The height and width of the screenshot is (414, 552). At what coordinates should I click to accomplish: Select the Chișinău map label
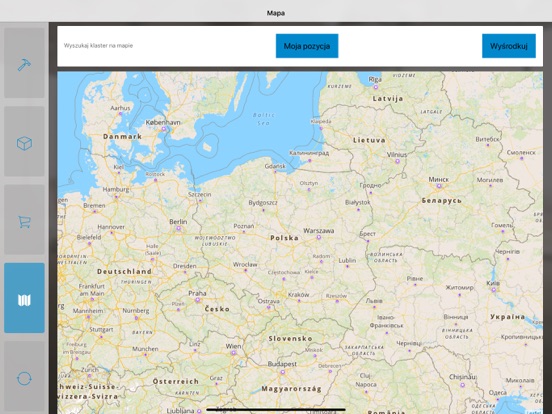click(x=463, y=377)
